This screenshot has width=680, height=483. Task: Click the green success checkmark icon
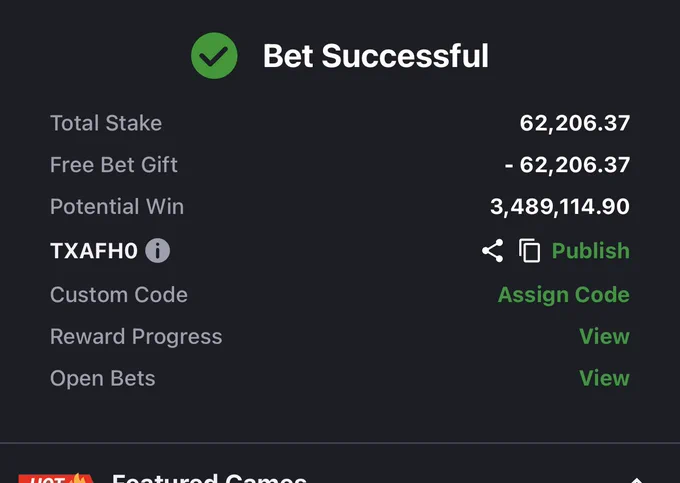tap(214, 55)
